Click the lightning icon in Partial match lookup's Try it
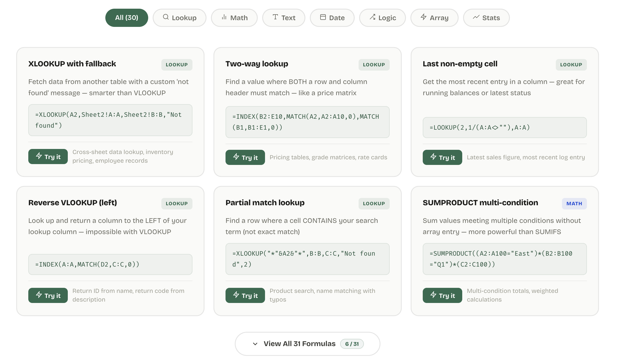Screen dimensions: 618x364 [x=236, y=295]
